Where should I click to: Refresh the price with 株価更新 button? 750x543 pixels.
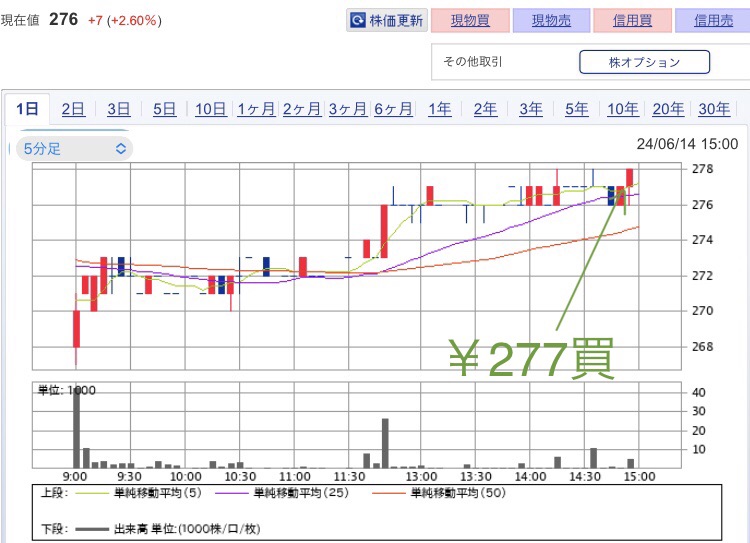coord(386,21)
